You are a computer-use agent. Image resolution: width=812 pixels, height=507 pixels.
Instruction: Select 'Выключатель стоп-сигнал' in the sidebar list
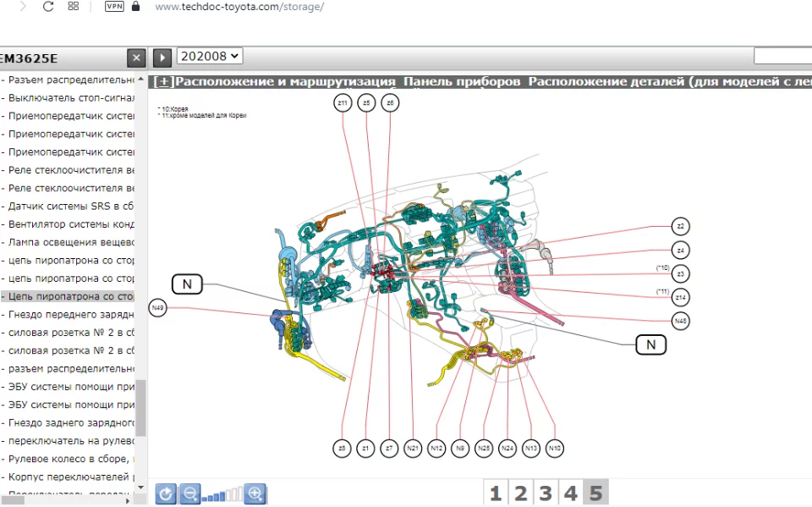pos(68,98)
